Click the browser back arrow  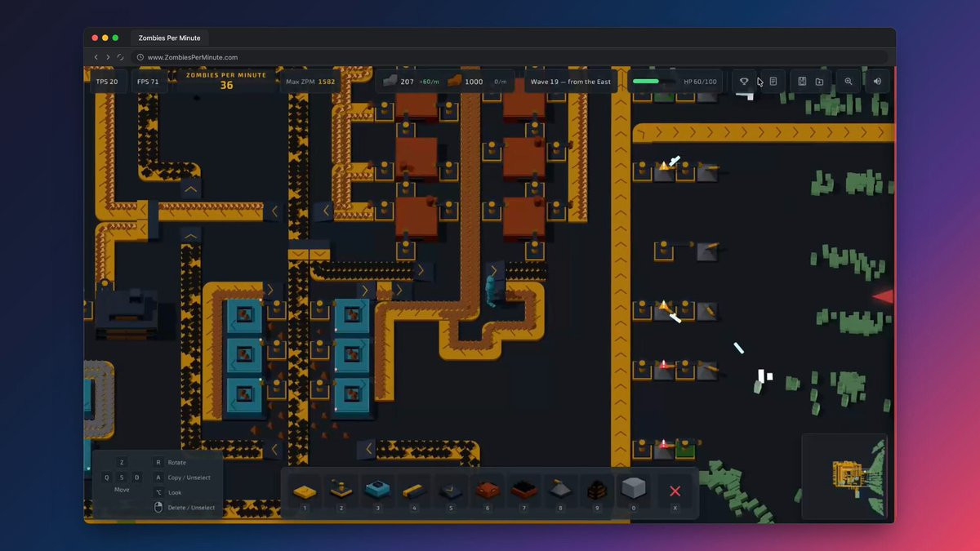[96, 57]
